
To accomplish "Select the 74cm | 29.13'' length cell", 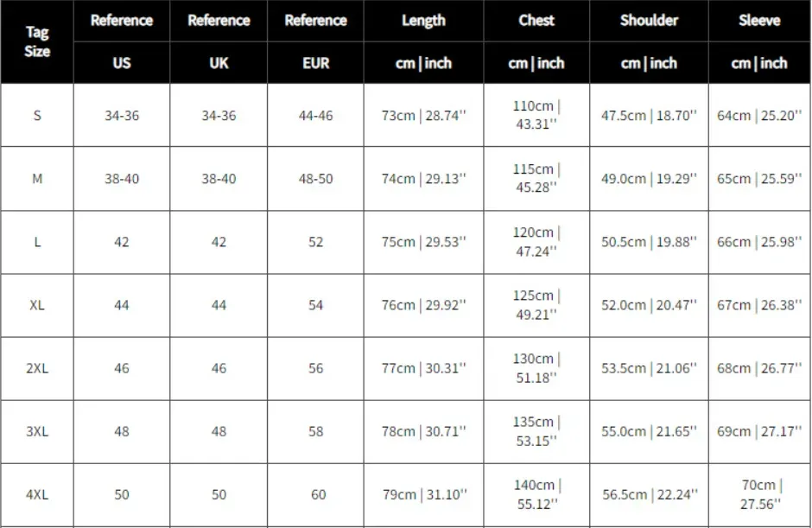I will coord(423,179).
